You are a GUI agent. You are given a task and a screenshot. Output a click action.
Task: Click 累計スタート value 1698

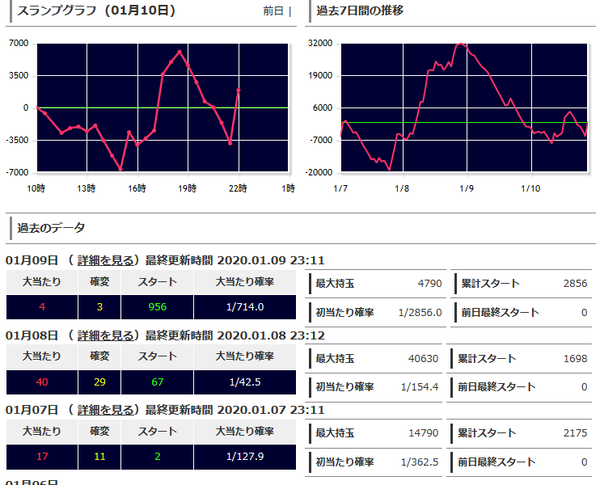(x=575, y=359)
